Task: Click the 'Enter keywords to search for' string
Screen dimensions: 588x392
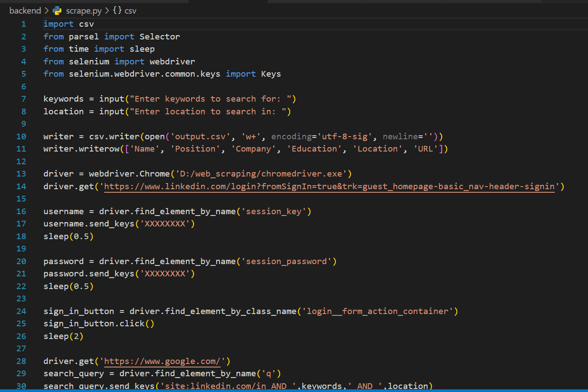Action: (x=210, y=99)
